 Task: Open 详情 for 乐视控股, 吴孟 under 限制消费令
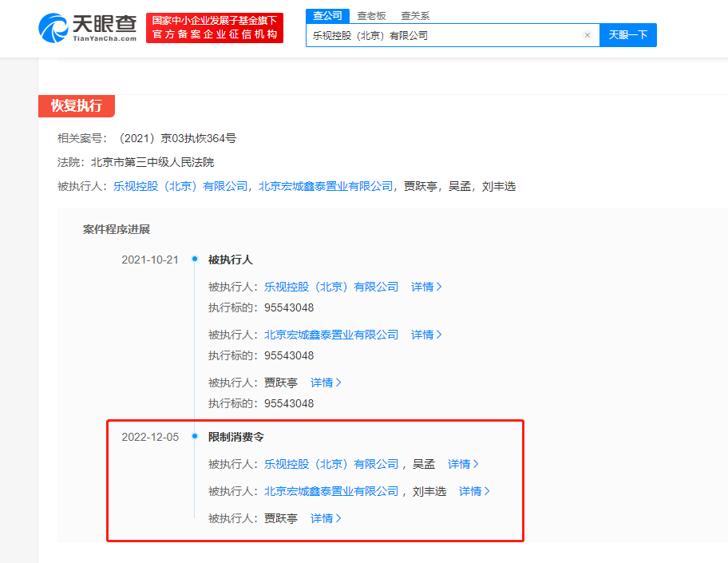tap(463, 464)
